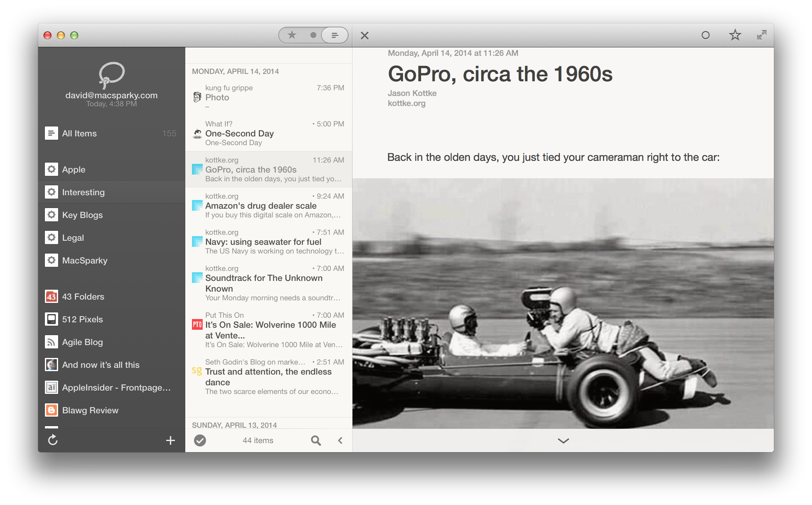Mark all items as read checkmark
The width and height of the screenshot is (812, 505).
tap(200, 440)
